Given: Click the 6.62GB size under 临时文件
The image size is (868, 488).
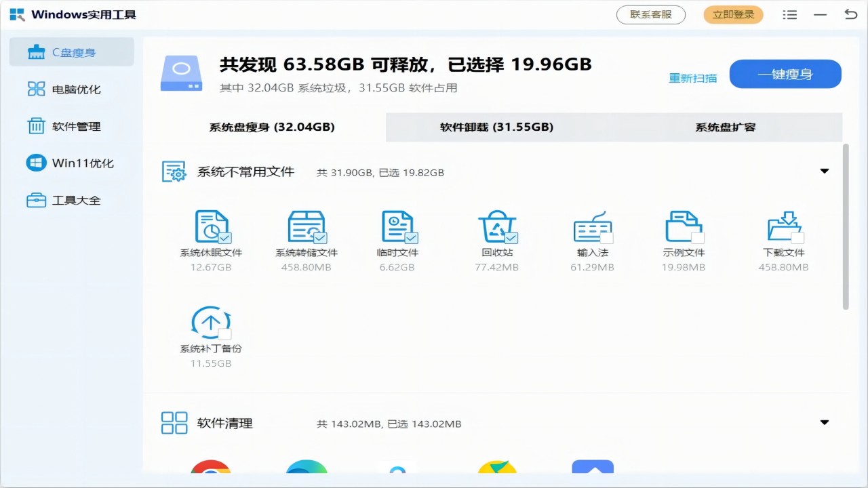Looking at the screenshot, I should (397, 267).
